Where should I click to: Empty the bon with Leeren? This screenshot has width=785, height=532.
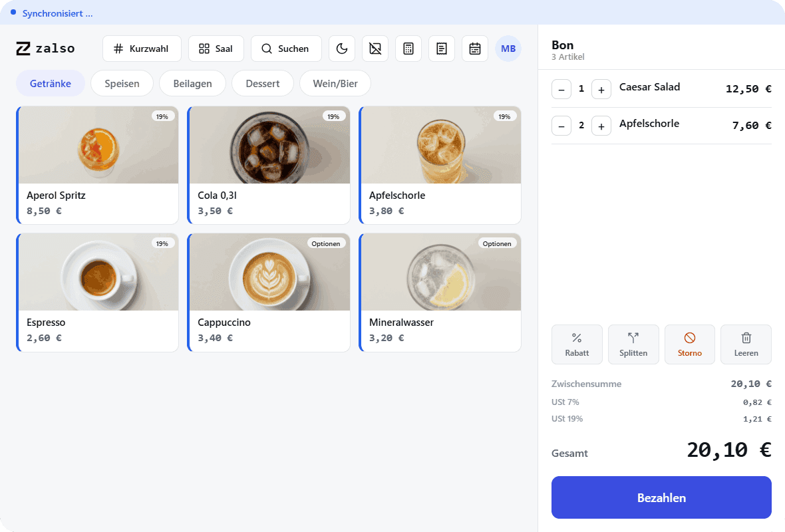click(746, 345)
